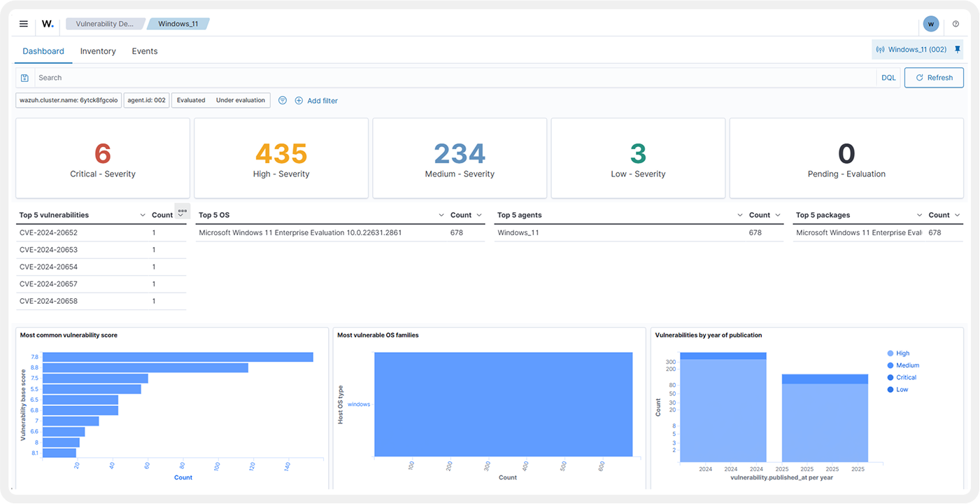Viewport: 980px width, 504px height.
Task: Open saved queries icon beside Search
Action: (x=25, y=78)
